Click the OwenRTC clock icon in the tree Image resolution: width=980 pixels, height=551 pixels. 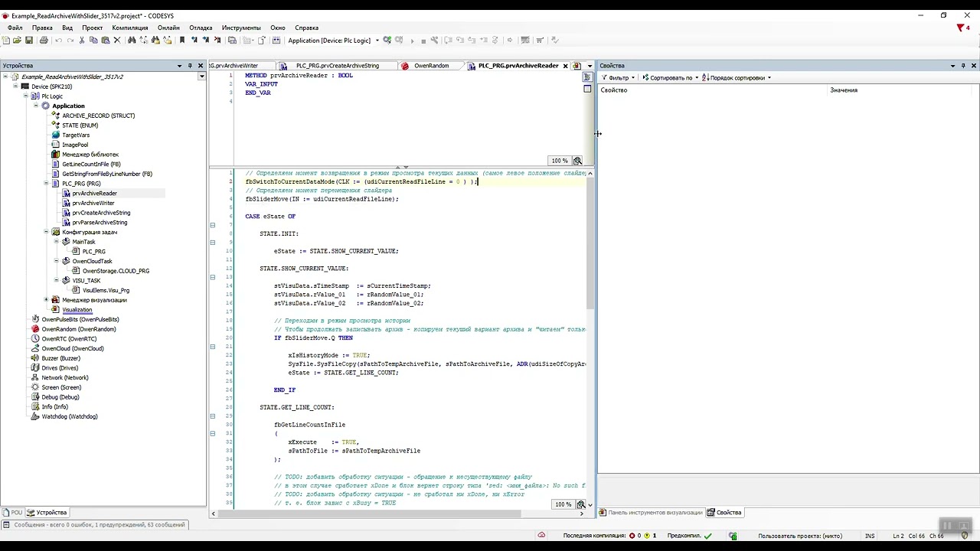35,339
